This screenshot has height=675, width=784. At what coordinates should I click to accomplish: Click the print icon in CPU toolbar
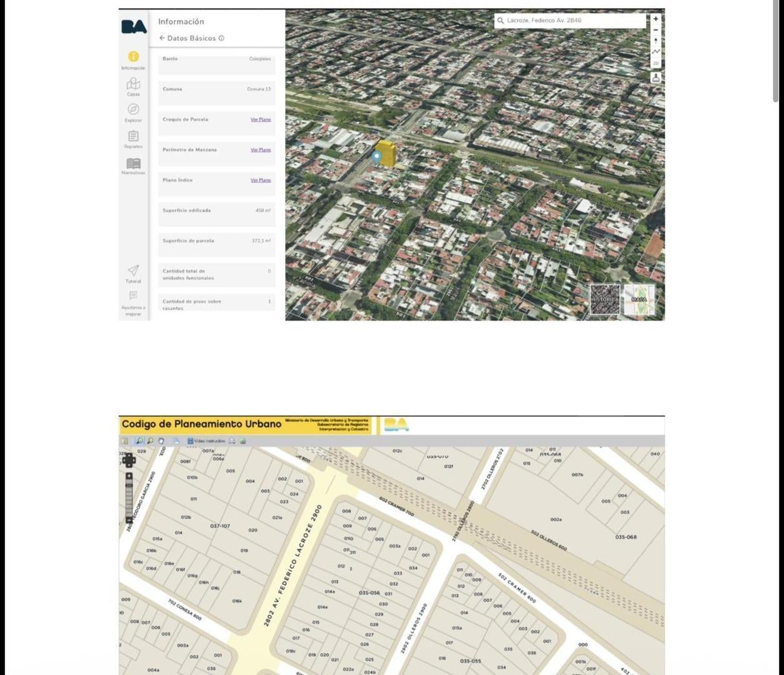176,441
